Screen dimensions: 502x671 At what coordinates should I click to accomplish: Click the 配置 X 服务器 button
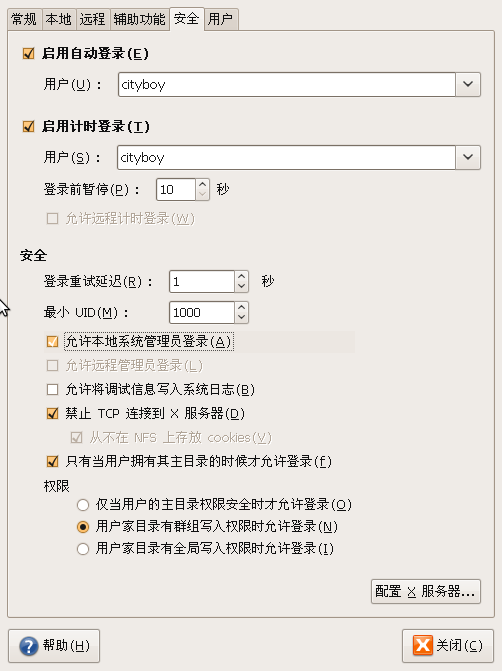(x=426, y=591)
